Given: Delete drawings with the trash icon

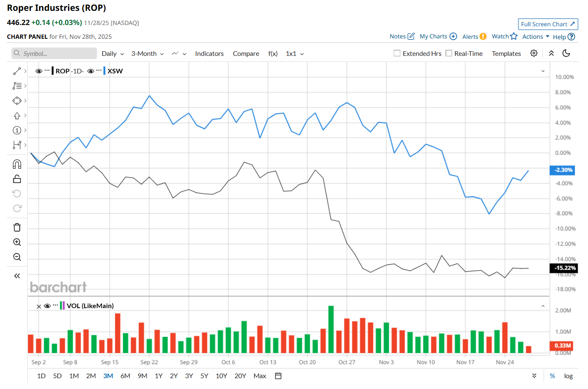Looking at the screenshot, I should pos(17,227).
